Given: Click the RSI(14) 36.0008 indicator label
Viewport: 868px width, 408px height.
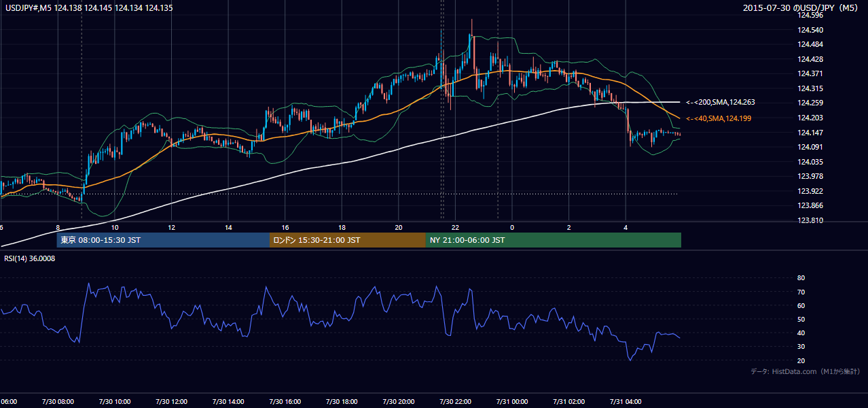Looking at the screenshot, I should pyautogui.click(x=30, y=258).
